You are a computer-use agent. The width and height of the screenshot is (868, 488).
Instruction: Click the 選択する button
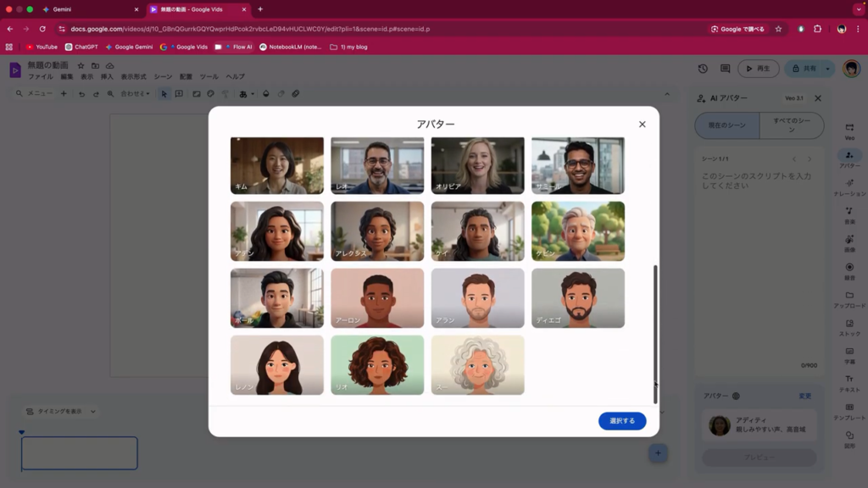click(x=621, y=421)
